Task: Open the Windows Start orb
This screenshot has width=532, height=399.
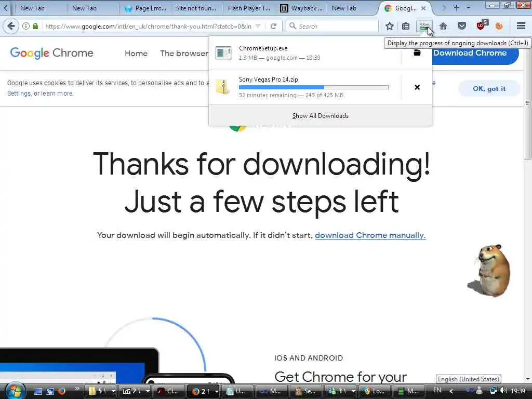Action: 15,391
